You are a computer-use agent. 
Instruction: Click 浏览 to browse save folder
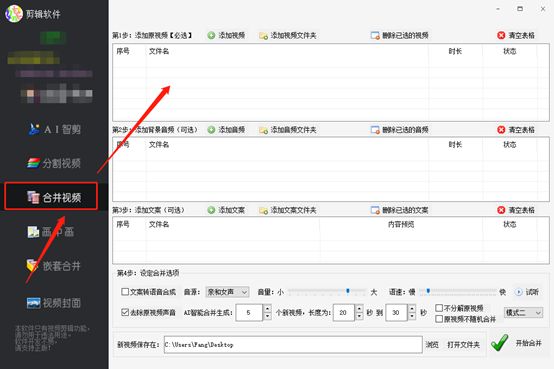click(432, 345)
